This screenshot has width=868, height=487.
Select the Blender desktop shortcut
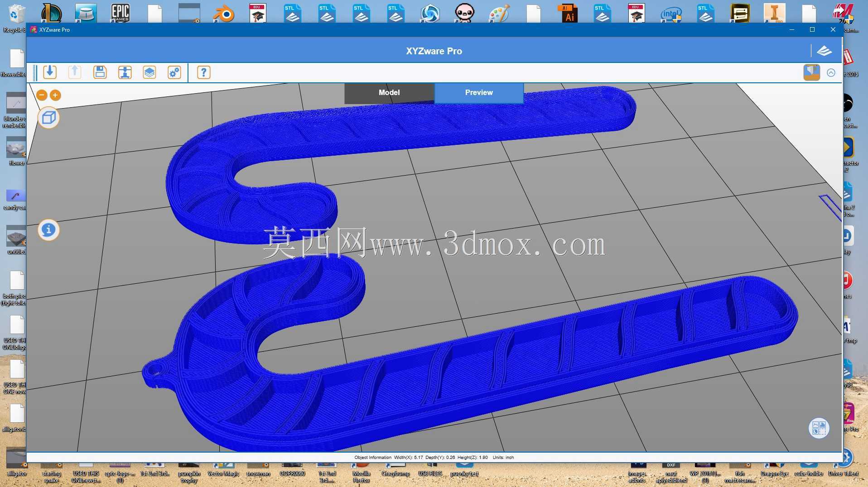pos(224,14)
